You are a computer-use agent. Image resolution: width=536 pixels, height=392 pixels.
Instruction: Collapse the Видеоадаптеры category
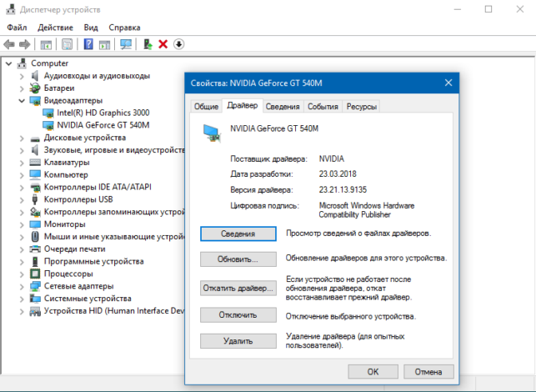[x=22, y=101]
